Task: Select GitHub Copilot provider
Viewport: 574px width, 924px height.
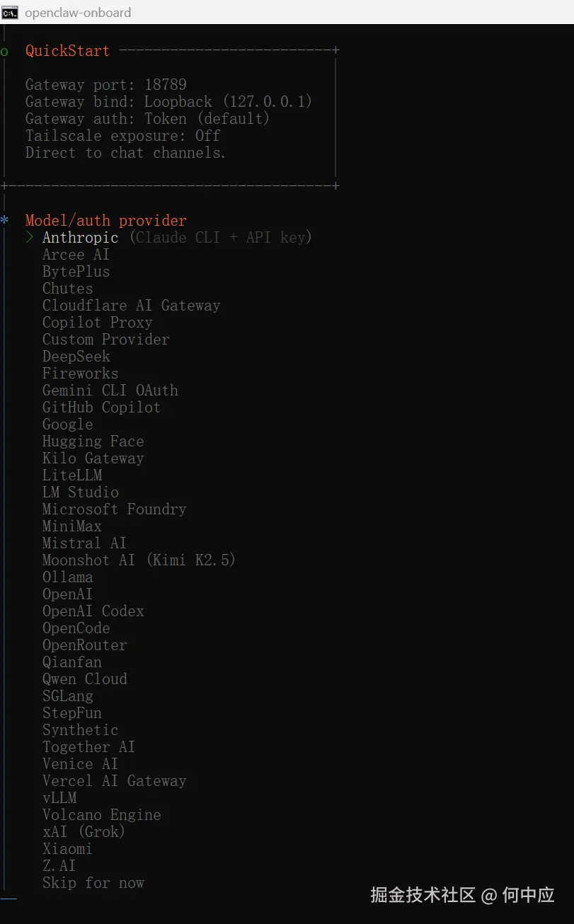Action: point(101,408)
